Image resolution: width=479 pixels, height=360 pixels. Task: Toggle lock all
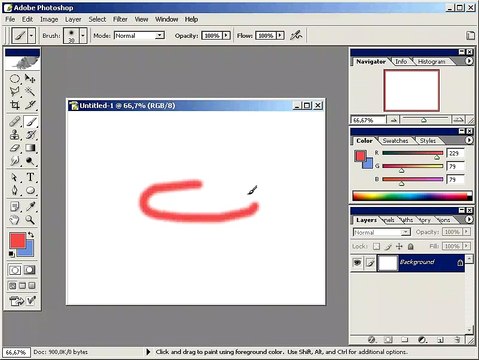pos(411,247)
